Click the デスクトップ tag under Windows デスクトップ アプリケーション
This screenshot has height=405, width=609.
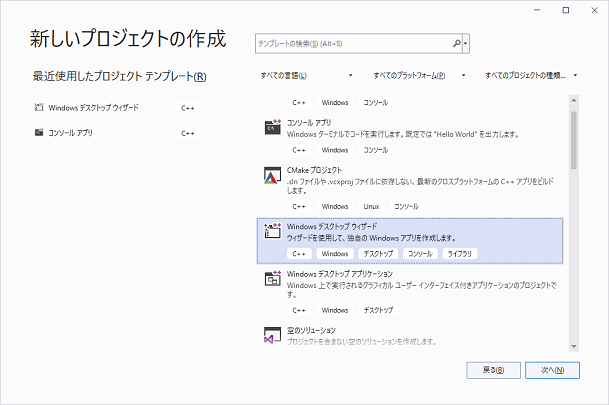coord(378,310)
